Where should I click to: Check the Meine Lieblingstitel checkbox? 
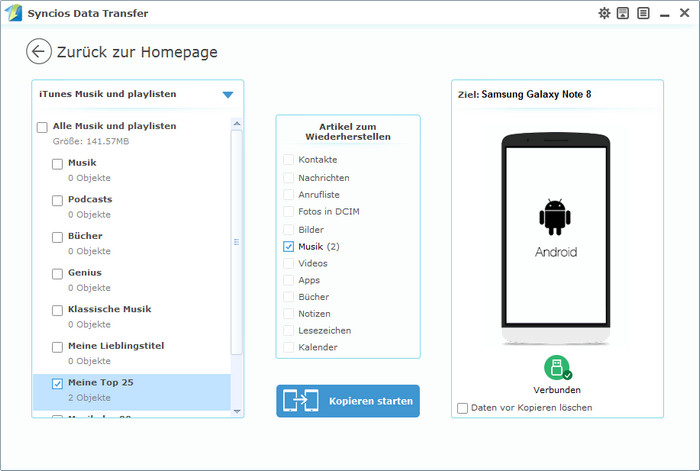click(x=57, y=347)
